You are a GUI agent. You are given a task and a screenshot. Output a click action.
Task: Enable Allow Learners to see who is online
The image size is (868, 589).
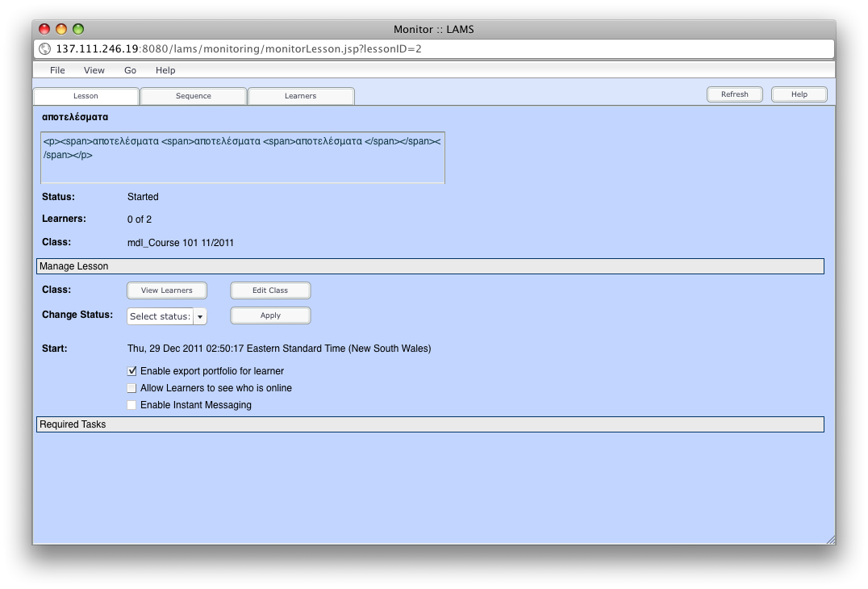pos(132,388)
